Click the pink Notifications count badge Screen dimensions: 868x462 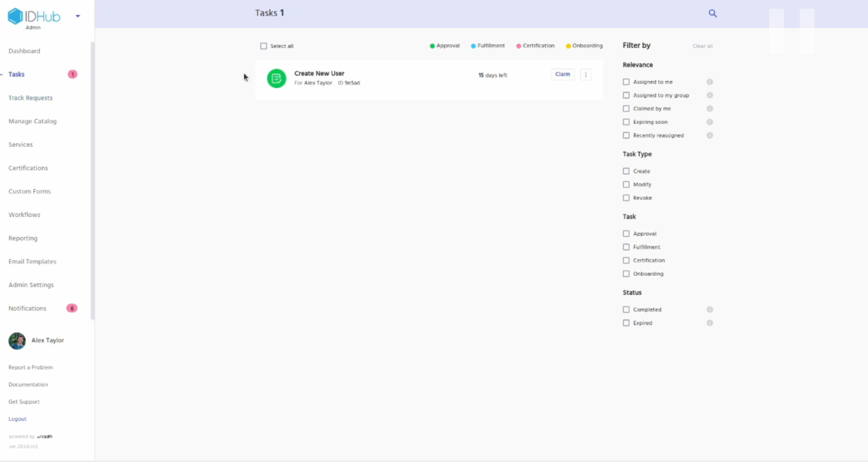(x=72, y=309)
